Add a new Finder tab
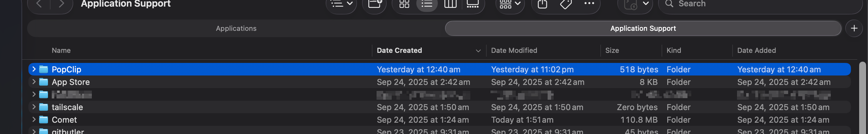This screenshot has width=868, height=134. click(x=854, y=29)
